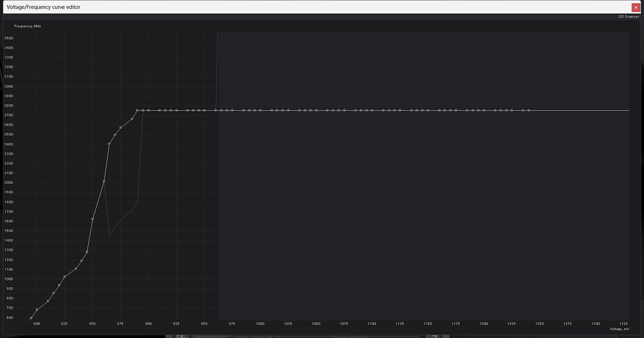Close the Voltage/Frequency curve editor window
The width and height of the screenshot is (644, 338).
click(x=635, y=7)
